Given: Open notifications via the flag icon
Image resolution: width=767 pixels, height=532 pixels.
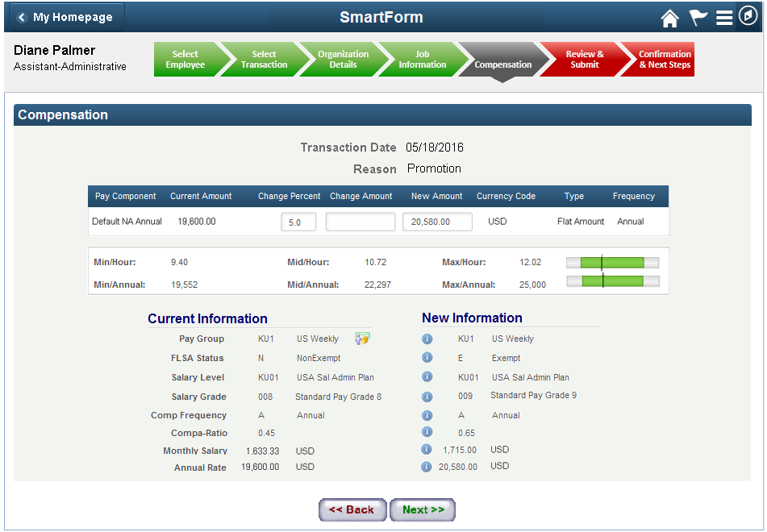Looking at the screenshot, I should tap(697, 17).
